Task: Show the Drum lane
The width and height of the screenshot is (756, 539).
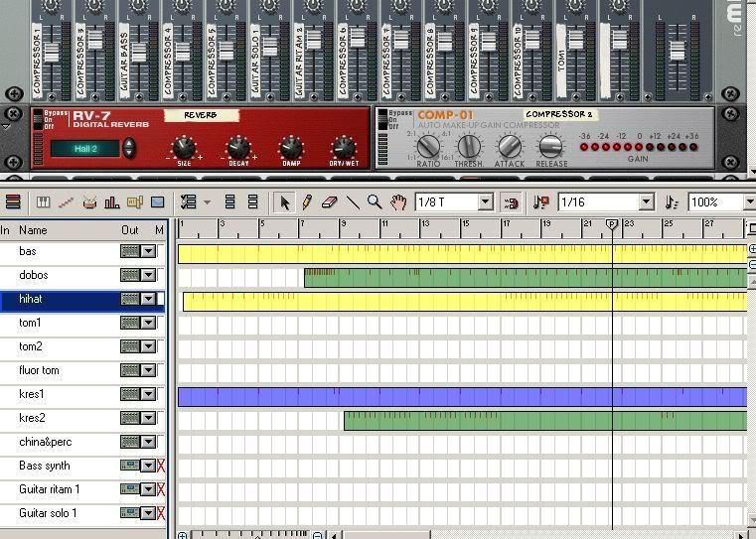Action: click(x=89, y=202)
